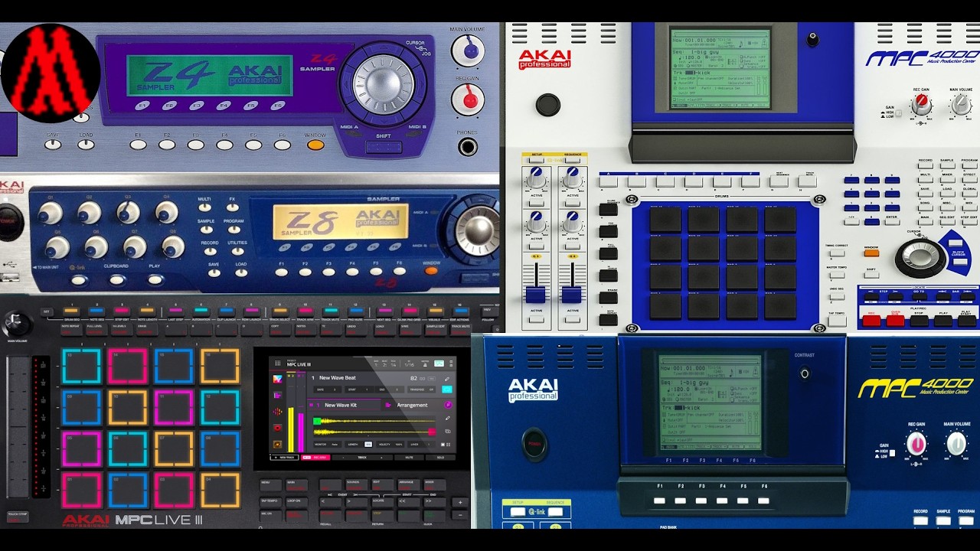Click the red record icon in MPC Live III sidebar
This screenshot has width=980, height=551.
tap(278, 428)
